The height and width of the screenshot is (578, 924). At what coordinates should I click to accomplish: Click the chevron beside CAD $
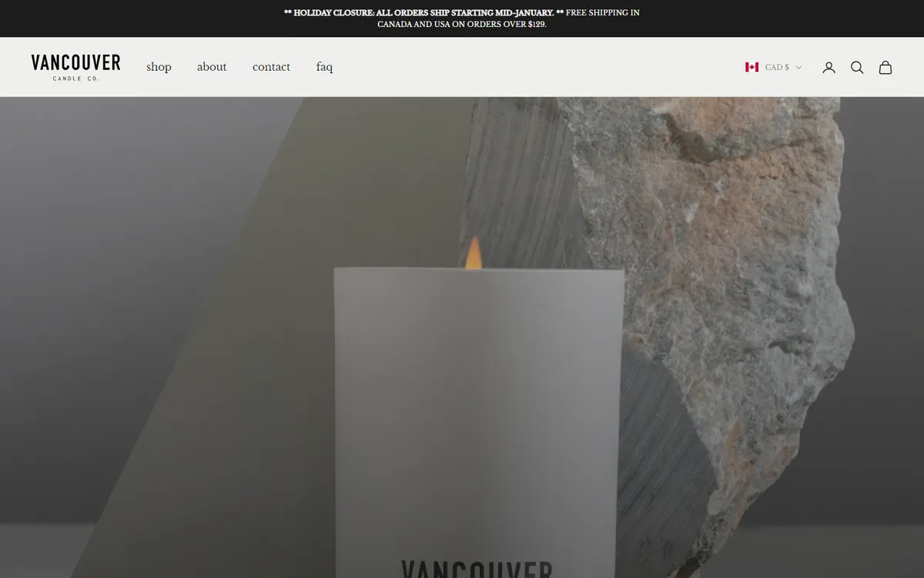pyautogui.click(x=798, y=68)
